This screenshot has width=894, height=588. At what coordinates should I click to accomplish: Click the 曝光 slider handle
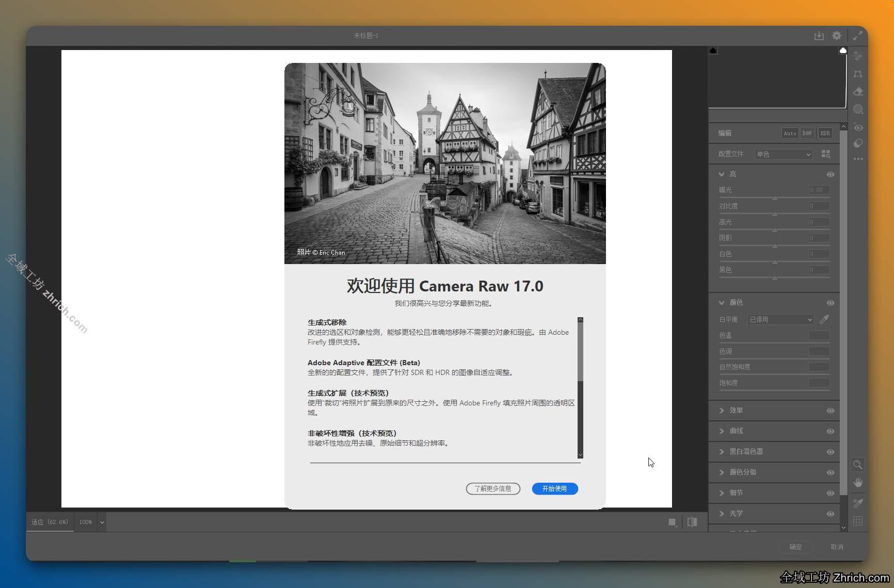tap(775, 198)
